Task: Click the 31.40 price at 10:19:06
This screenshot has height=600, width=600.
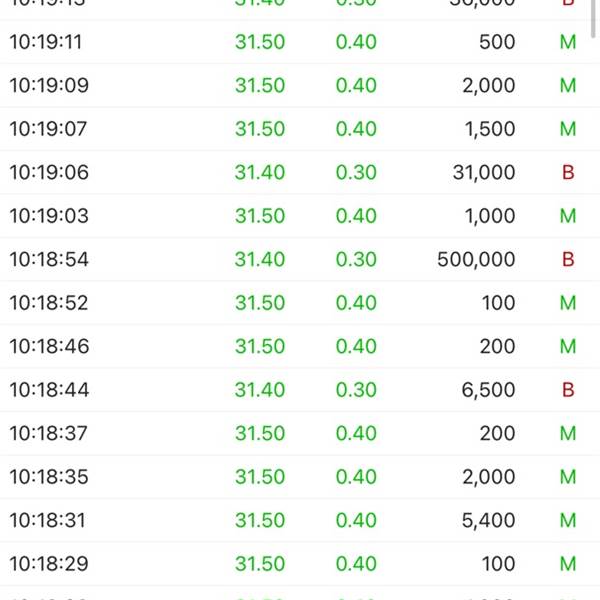Action: 260,172
